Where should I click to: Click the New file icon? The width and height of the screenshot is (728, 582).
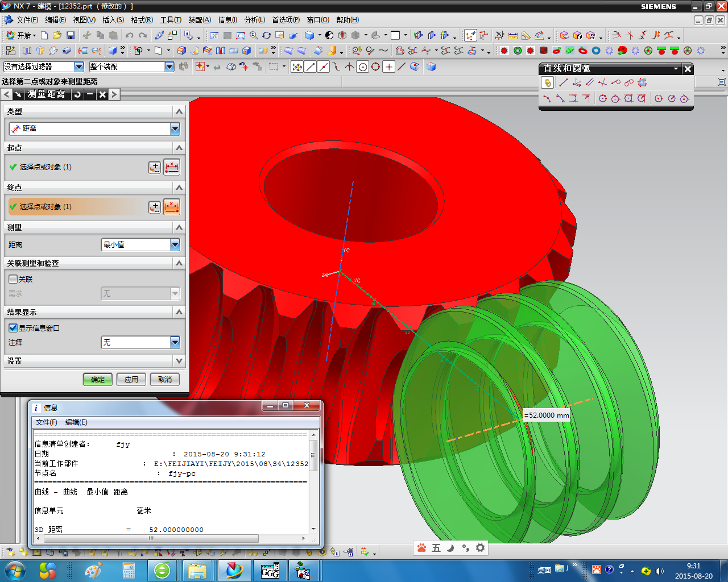pos(44,35)
